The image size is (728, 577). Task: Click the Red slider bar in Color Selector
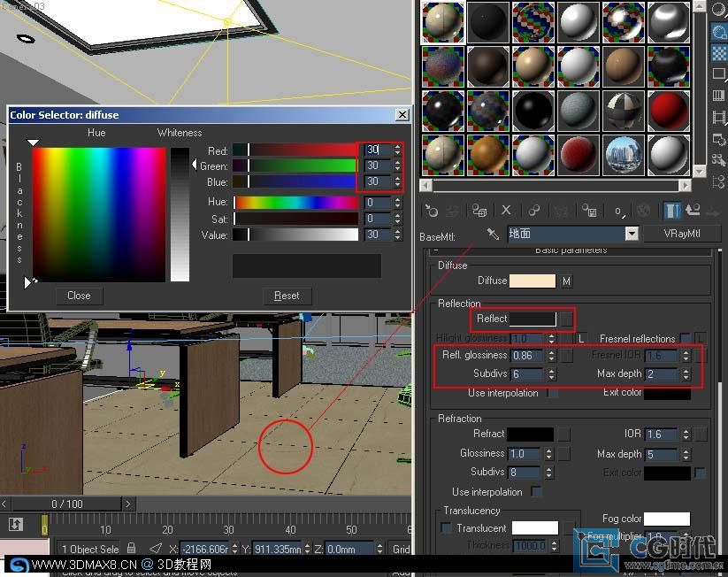pyautogui.click(x=295, y=150)
